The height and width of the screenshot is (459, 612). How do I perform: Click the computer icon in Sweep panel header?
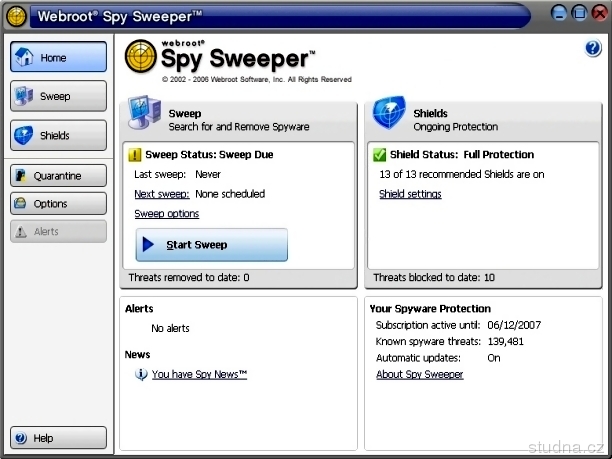pyautogui.click(x=145, y=112)
